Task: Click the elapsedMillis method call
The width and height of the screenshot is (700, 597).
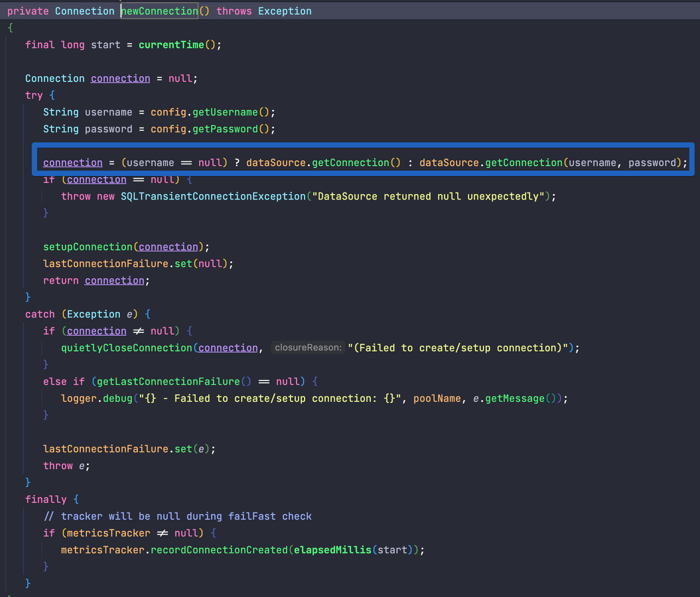Action: point(332,550)
